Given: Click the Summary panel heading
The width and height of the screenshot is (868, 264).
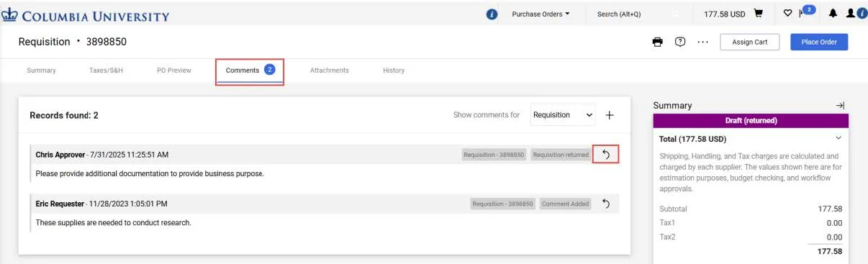Looking at the screenshot, I should pos(672,105).
